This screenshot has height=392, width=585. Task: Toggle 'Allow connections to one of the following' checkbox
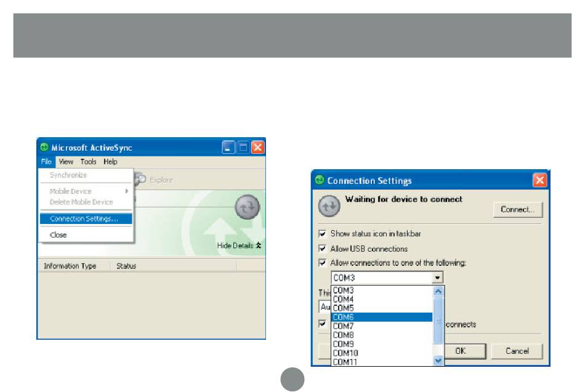click(x=322, y=263)
